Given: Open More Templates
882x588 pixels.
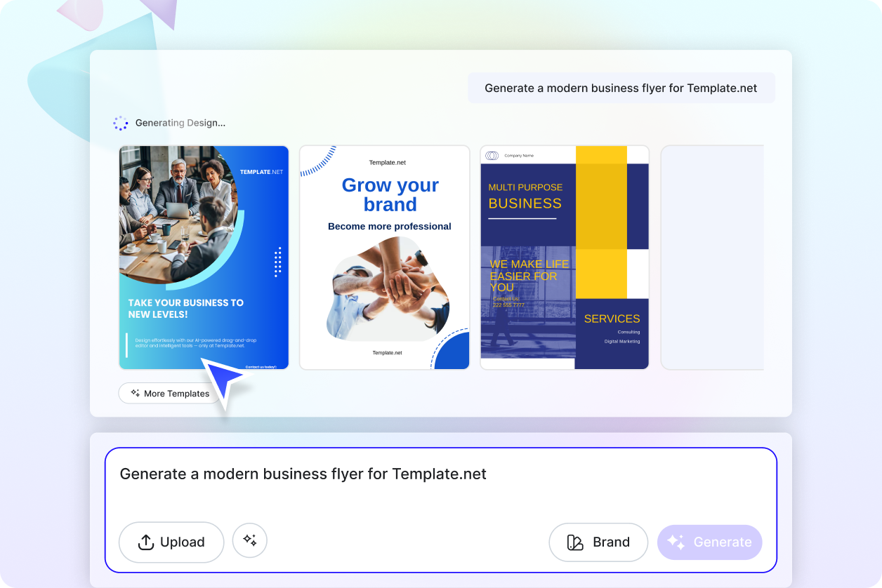Looking at the screenshot, I should point(170,394).
